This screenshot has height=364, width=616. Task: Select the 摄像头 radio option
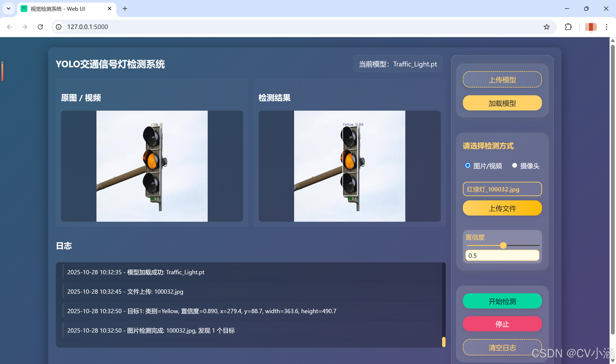tap(514, 166)
